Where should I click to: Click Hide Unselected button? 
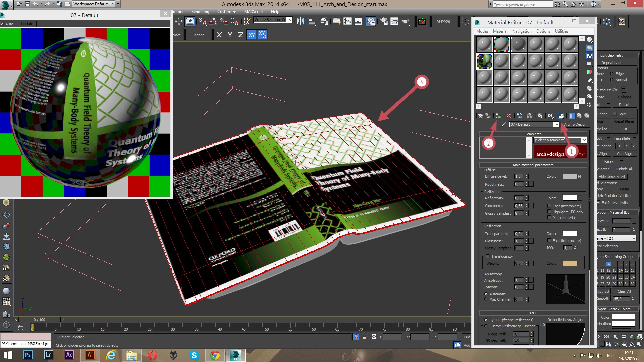(611, 177)
